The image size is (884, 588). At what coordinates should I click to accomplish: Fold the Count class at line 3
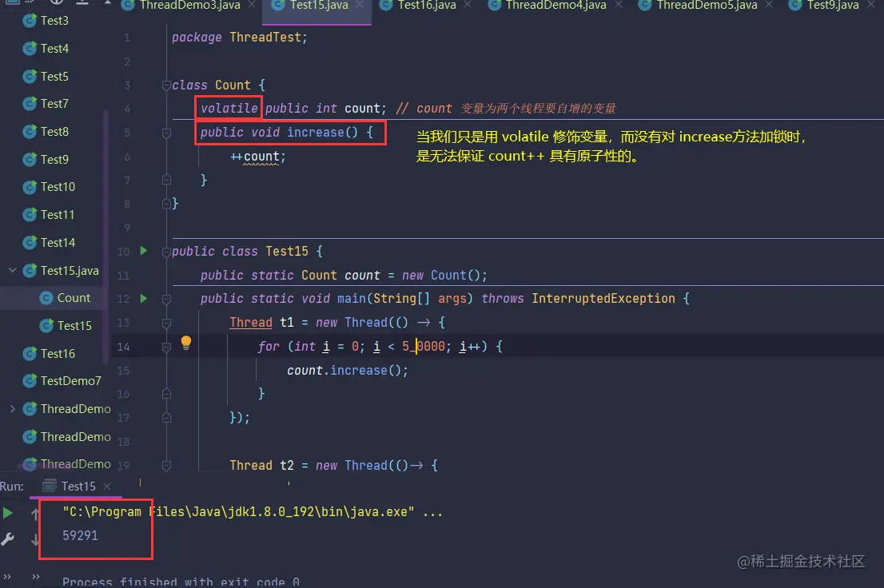[x=165, y=85]
